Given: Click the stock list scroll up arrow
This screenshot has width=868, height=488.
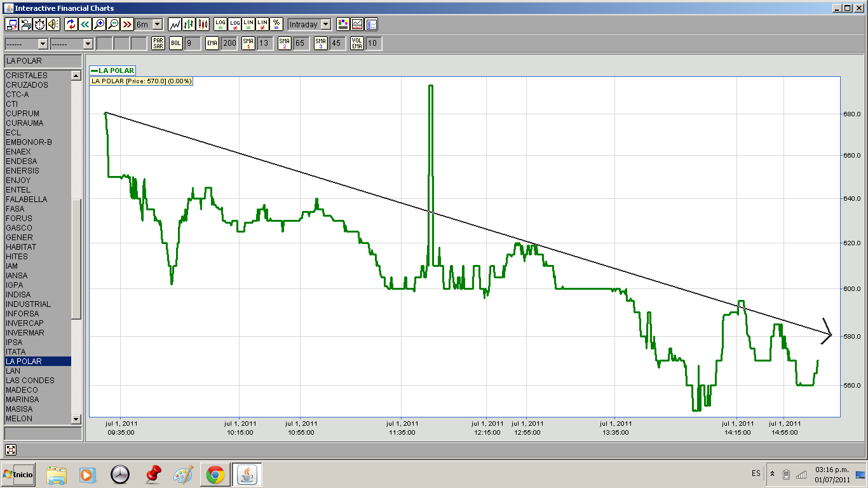Looking at the screenshot, I should (x=76, y=76).
